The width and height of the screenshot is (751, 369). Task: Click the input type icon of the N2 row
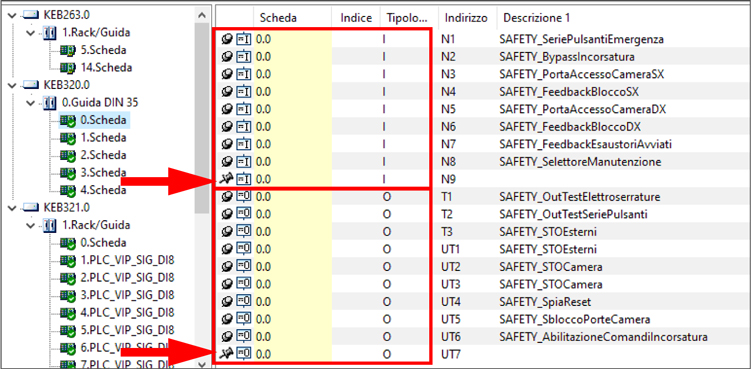pyautogui.click(x=243, y=57)
